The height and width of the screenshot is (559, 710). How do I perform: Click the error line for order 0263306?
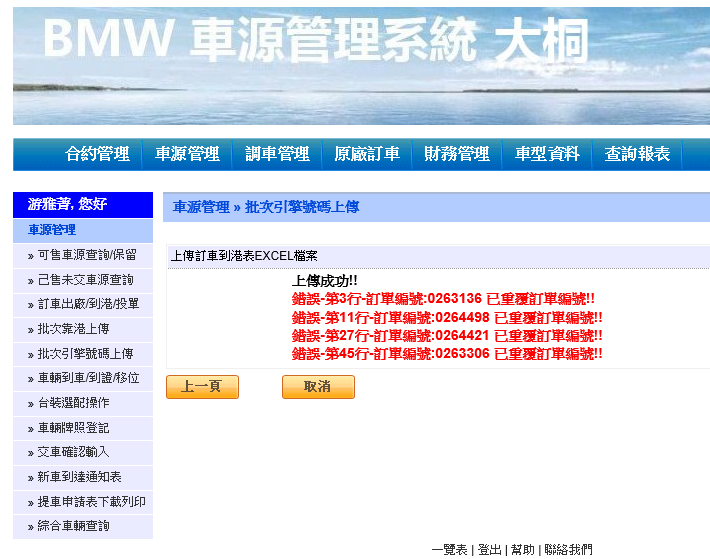click(447, 354)
